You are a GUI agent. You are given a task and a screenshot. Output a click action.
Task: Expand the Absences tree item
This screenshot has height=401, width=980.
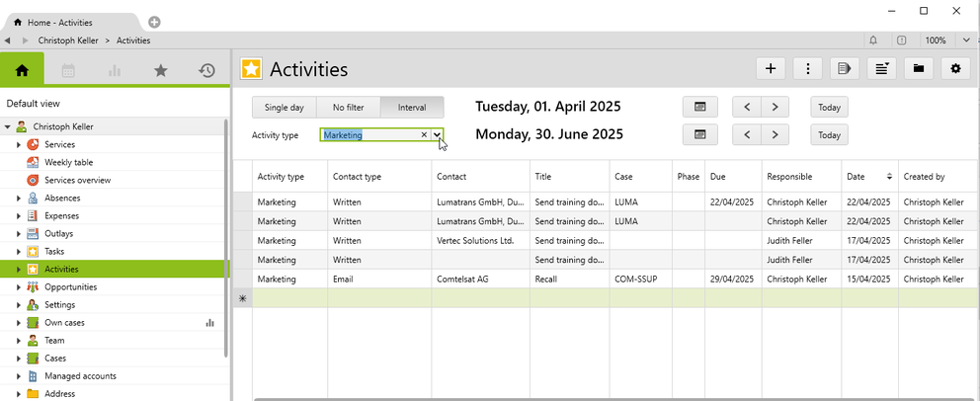19,198
